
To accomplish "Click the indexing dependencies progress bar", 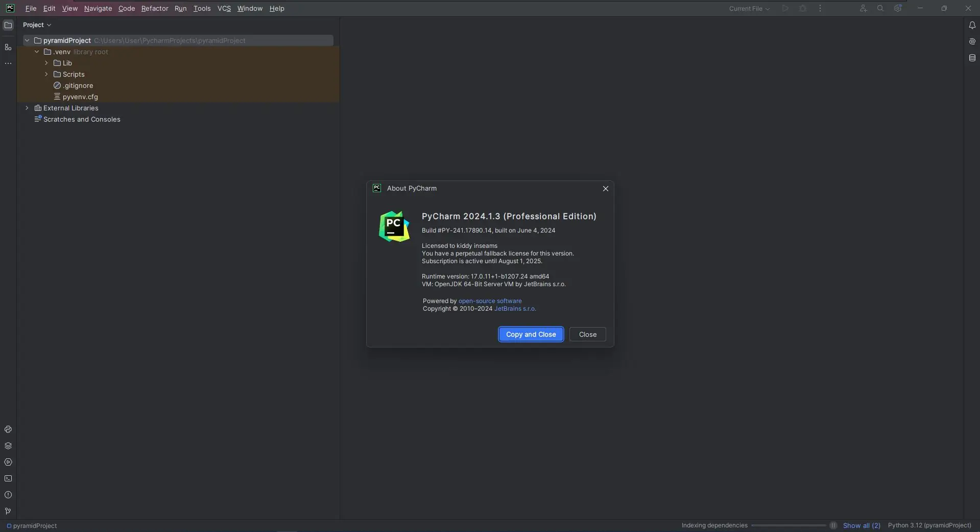I will pyautogui.click(x=788, y=525).
